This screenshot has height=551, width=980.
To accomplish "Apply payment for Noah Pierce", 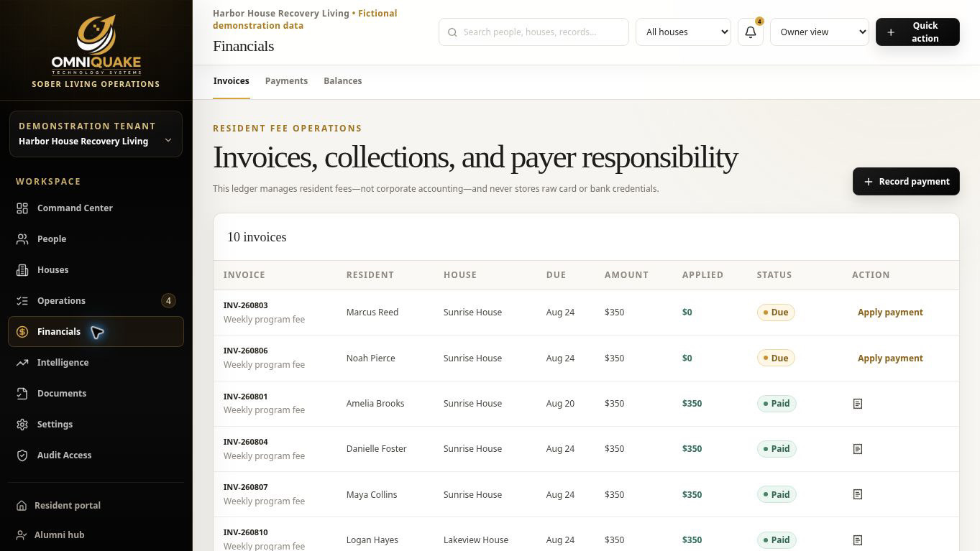I will (890, 358).
